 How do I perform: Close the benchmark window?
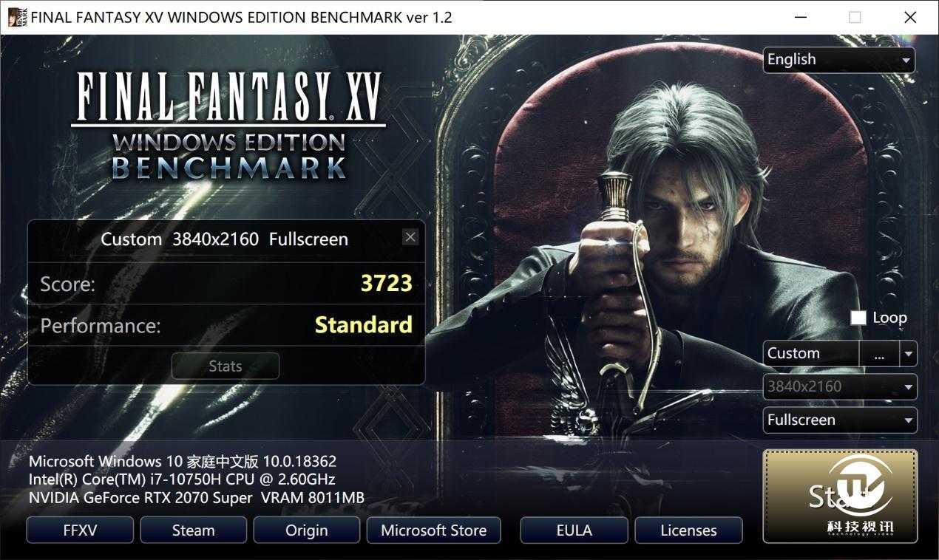click(910, 17)
